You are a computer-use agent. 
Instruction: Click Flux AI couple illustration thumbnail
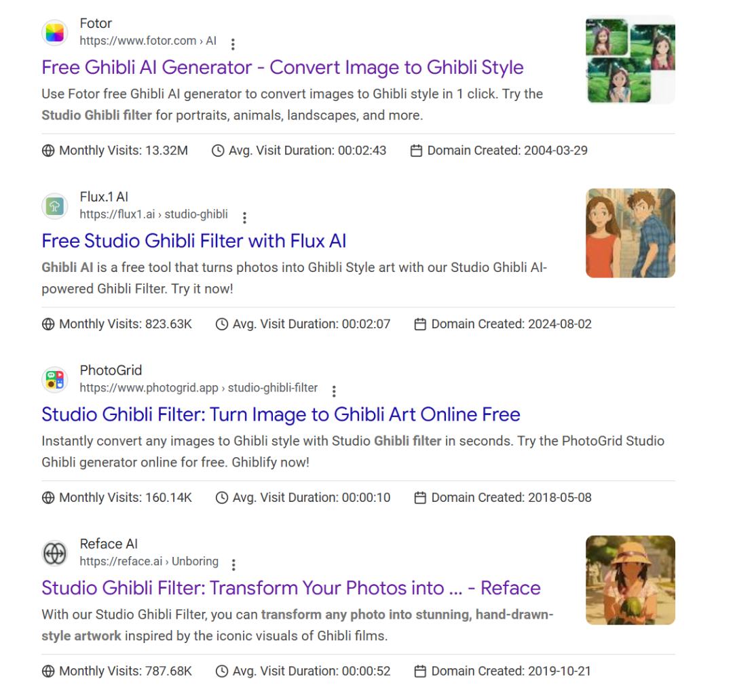coord(630,233)
